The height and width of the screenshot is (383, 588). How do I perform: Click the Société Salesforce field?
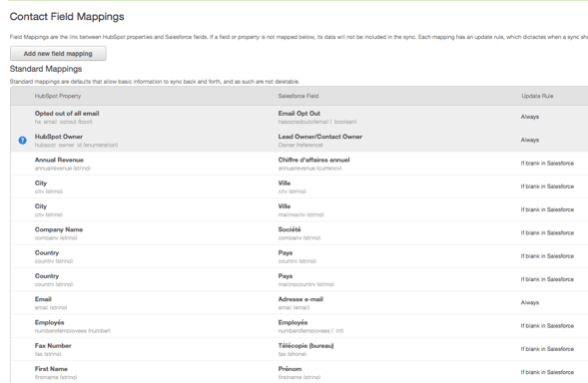click(290, 229)
